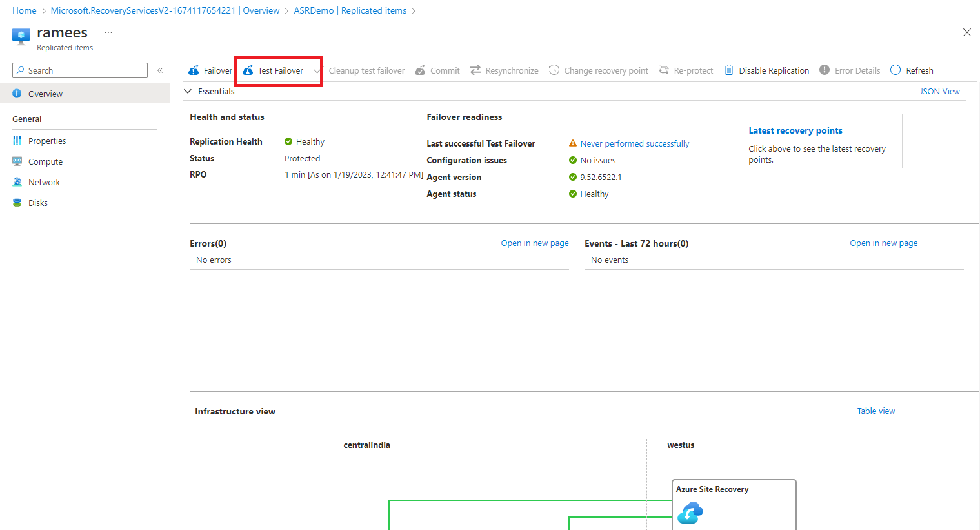980x530 pixels.
Task: Click the green check beside No issues
Action: (573, 160)
